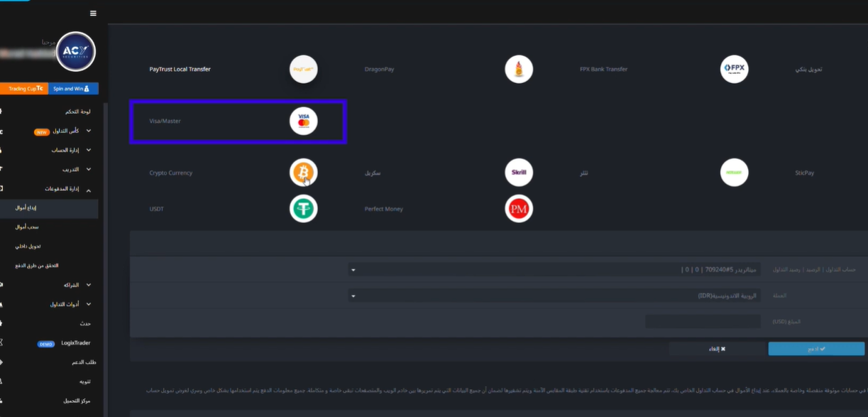The image size is (868, 417).
Task: Pick the Perfect Money PM icon
Action: point(519,209)
